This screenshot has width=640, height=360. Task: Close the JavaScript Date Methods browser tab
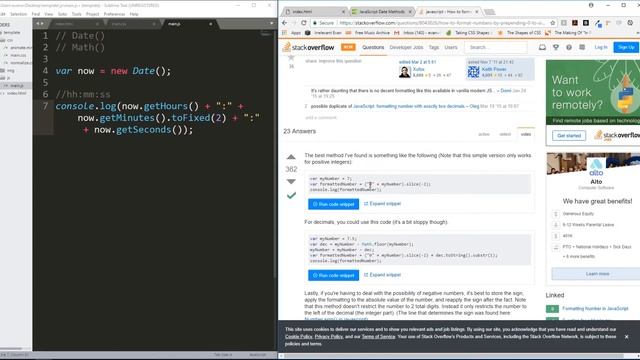click(410, 11)
